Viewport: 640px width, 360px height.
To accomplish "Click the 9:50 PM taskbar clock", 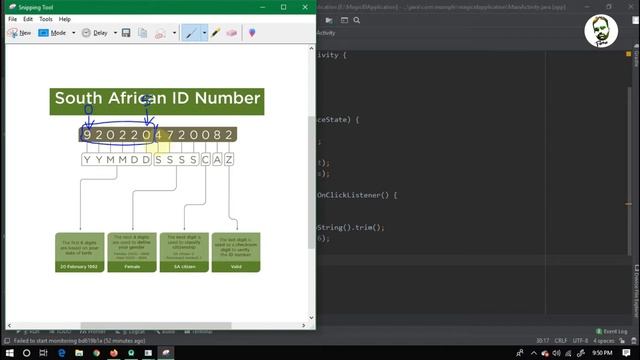I will pyautogui.click(x=602, y=353).
